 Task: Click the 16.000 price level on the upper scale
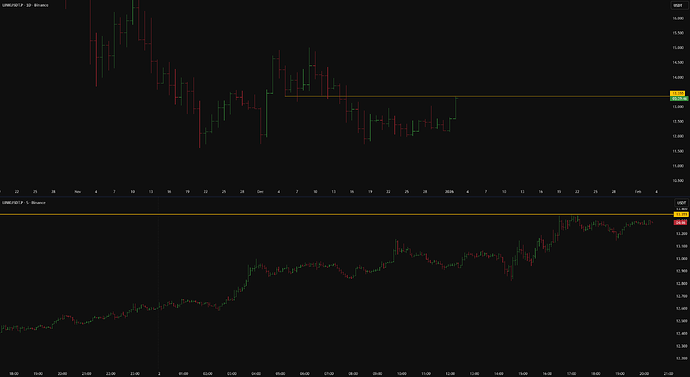click(677, 18)
